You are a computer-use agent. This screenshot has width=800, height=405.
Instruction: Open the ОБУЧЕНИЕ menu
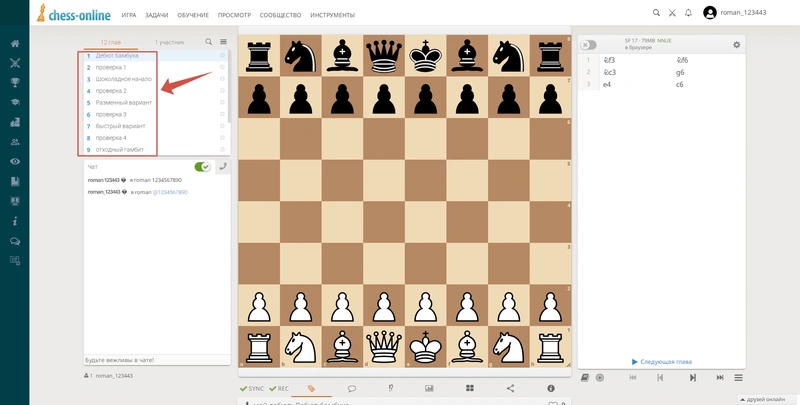193,15
